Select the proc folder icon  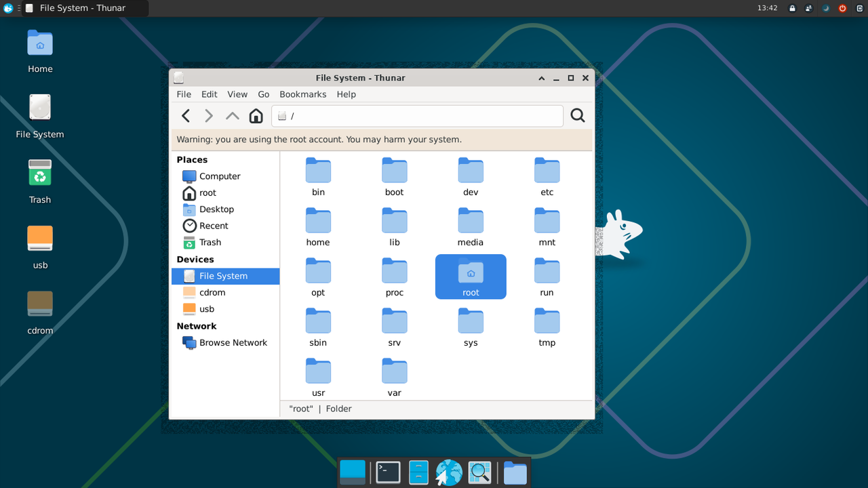pyautogui.click(x=395, y=271)
